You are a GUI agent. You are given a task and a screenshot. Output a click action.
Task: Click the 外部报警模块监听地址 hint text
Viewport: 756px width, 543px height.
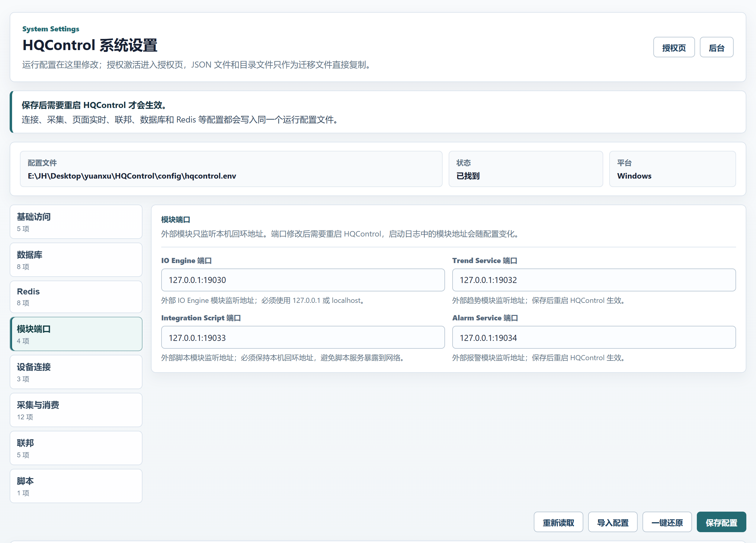click(x=540, y=358)
